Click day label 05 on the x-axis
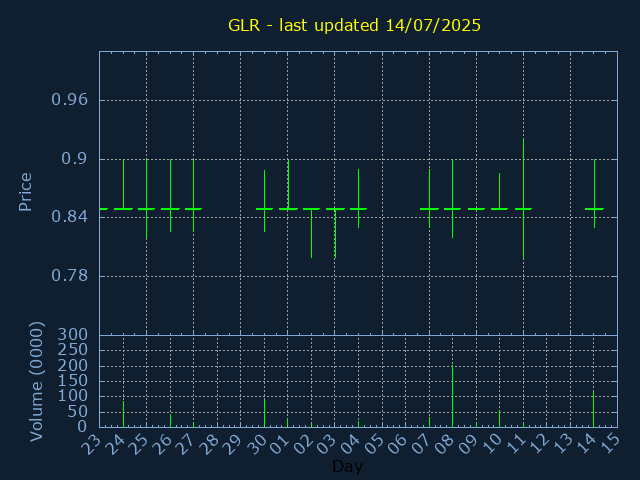640x480 pixels. tap(374, 444)
